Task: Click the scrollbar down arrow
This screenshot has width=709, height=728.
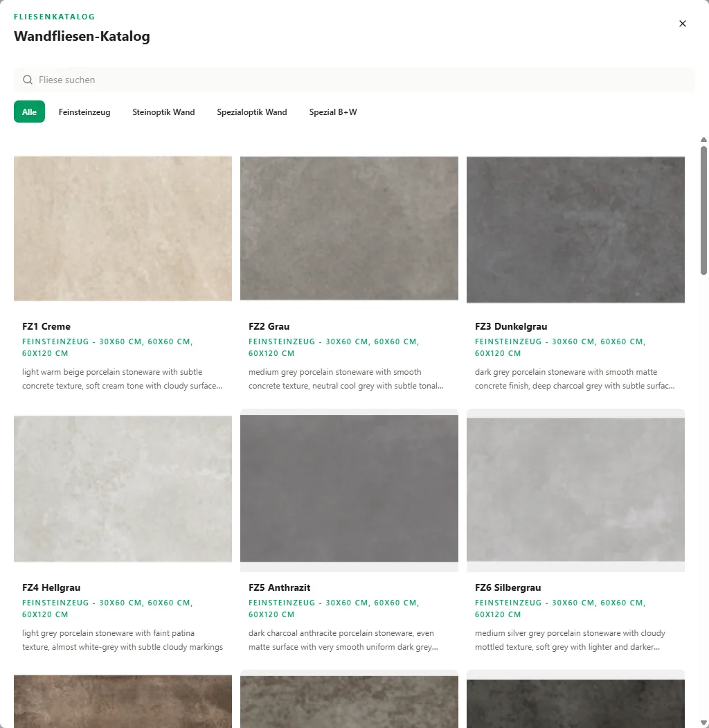Action: pos(703,722)
